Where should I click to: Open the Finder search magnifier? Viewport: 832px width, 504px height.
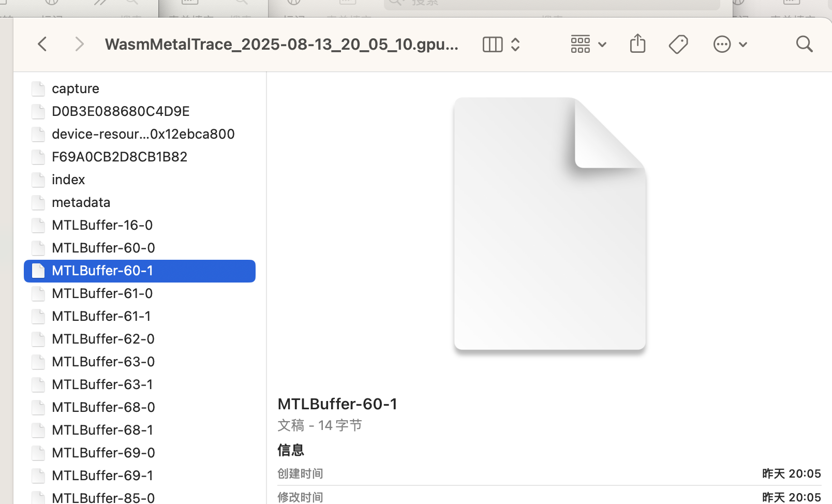804,44
